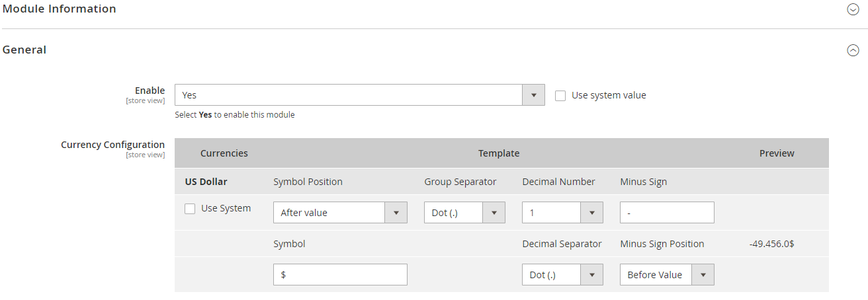This screenshot has height=300, width=868.
Task: Click the Template column header
Action: pyautogui.click(x=499, y=153)
